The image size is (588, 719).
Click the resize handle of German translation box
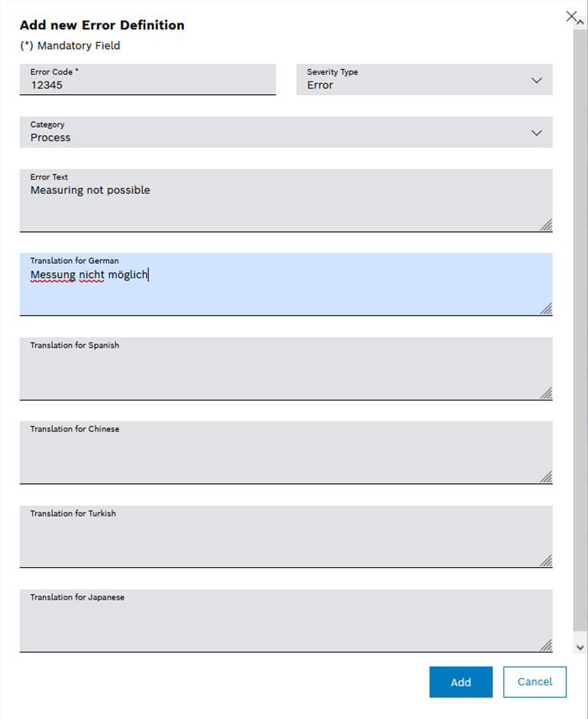pyautogui.click(x=548, y=310)
